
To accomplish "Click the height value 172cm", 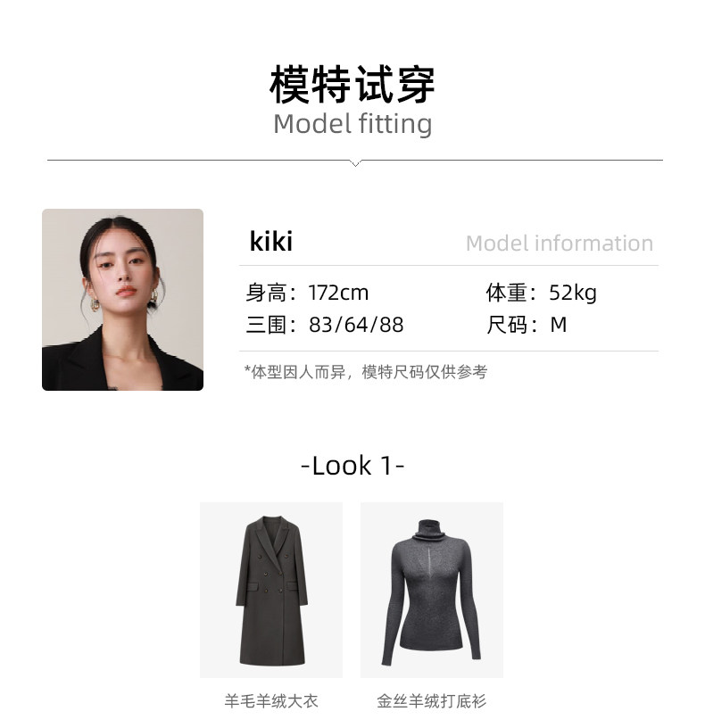I will 338,293.
